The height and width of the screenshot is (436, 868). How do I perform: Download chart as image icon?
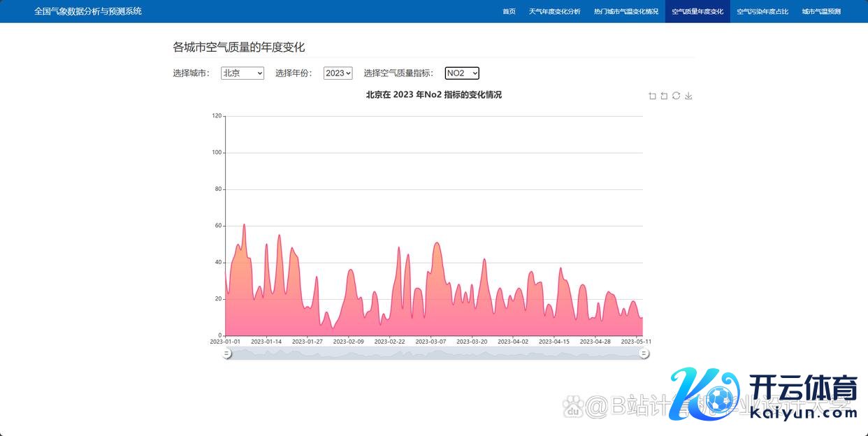coord(688,96)
